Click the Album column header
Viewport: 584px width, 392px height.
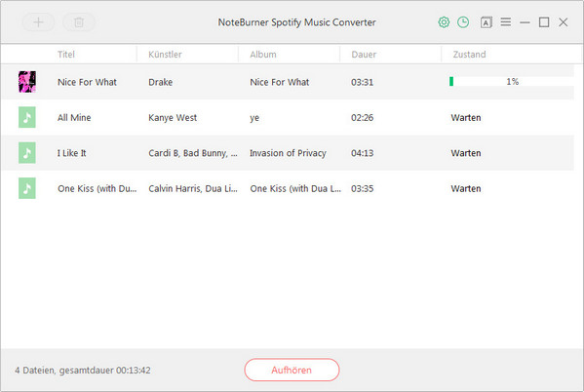click(263, 55)
